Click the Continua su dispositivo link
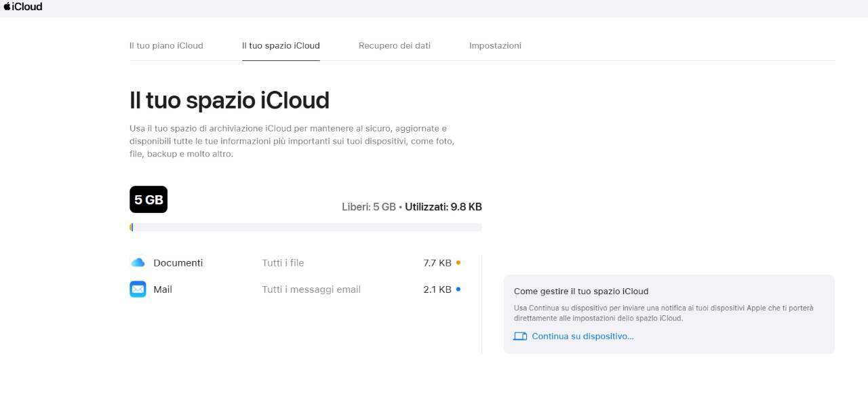Viewport: 868px width, 400px height. (x=583, y=336)
